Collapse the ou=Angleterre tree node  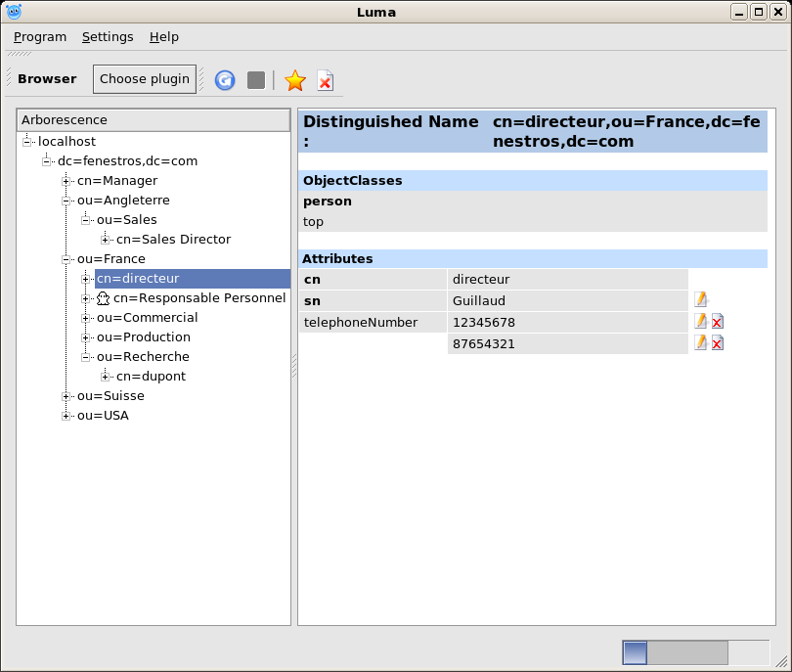(66, 201)
